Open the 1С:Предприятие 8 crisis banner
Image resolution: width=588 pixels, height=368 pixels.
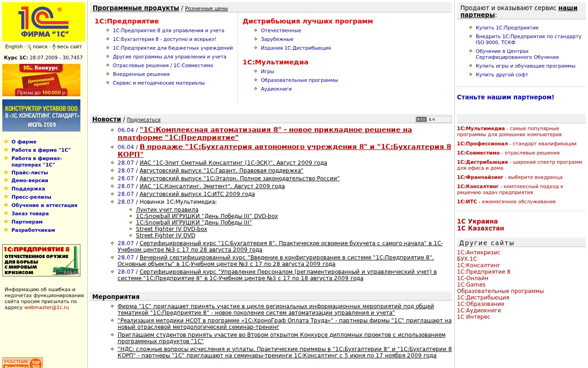(x=41, y=260)
